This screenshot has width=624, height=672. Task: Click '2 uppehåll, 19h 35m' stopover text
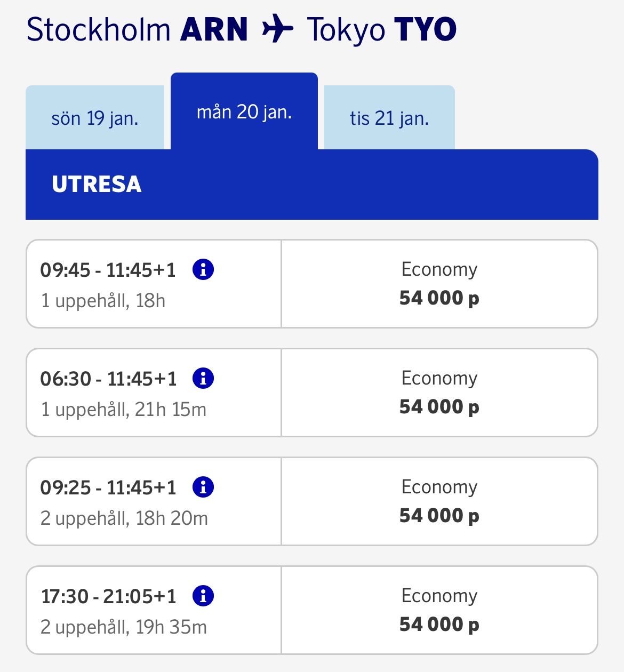tap(124, 627)
